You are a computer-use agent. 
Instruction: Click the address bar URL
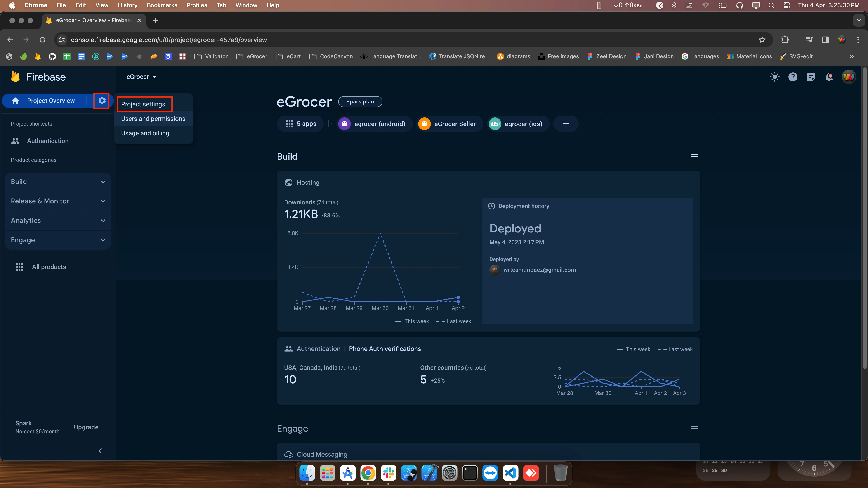[x=168, y=40]
